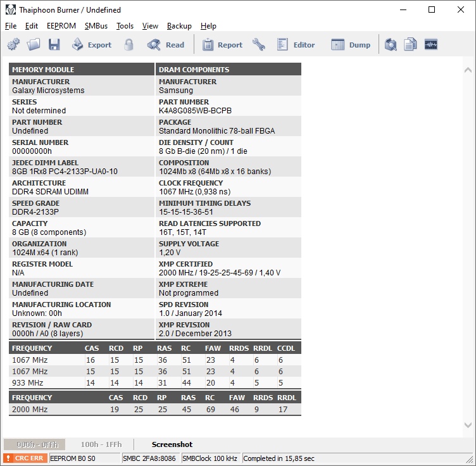Click the wrench tools icon
476x466 pixels.
coord(259,44)
